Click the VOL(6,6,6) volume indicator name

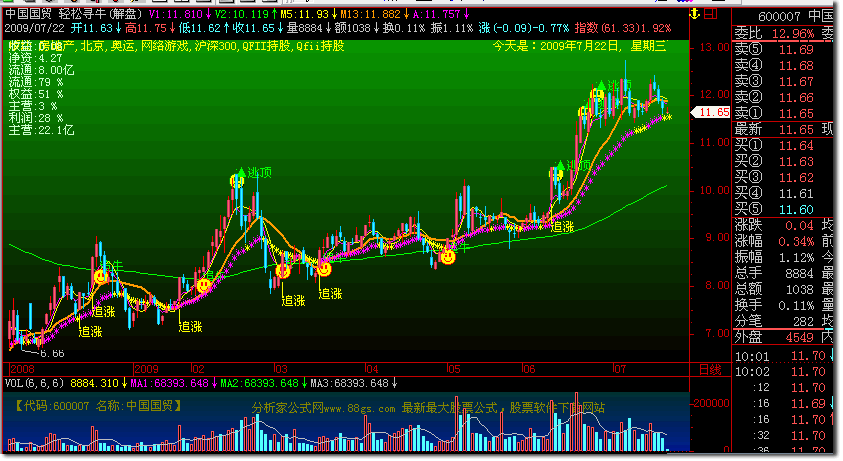(x=35, y=383)
